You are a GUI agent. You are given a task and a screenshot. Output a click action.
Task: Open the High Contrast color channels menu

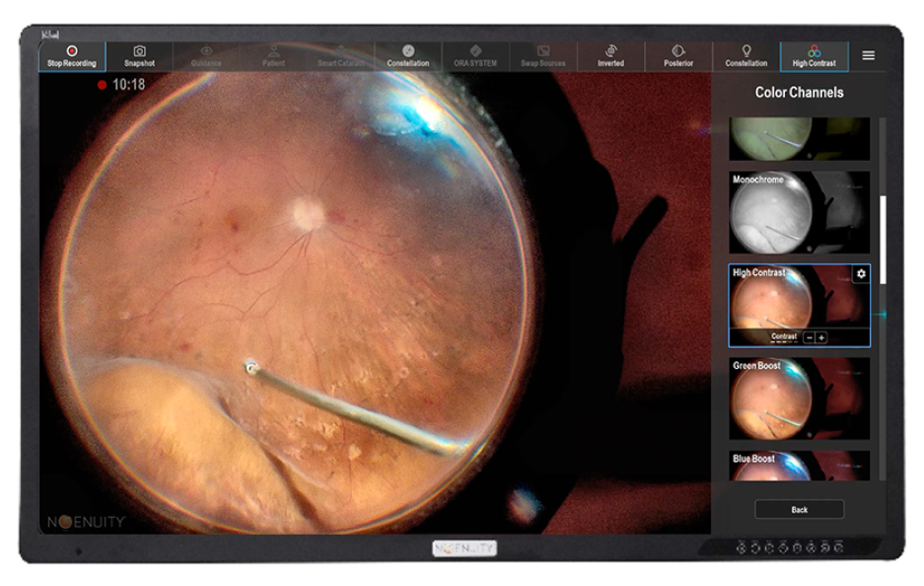click(x=814, y=56)
